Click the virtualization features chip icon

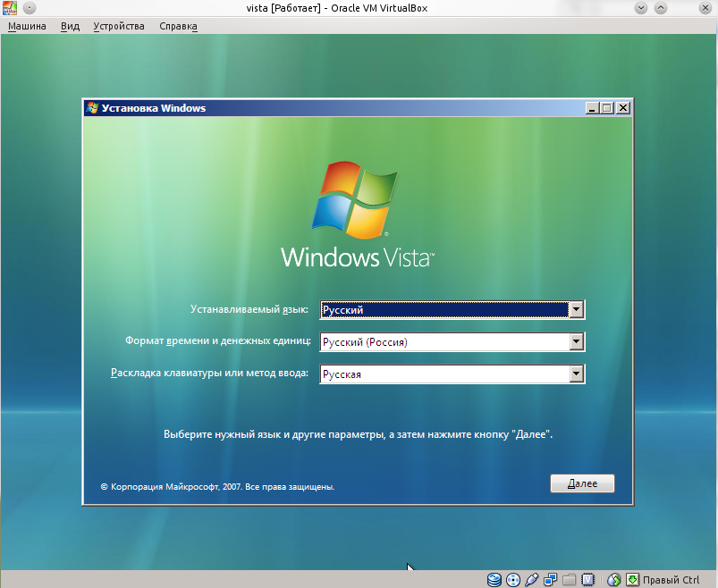pyautogui.click(x=587, y=579)
